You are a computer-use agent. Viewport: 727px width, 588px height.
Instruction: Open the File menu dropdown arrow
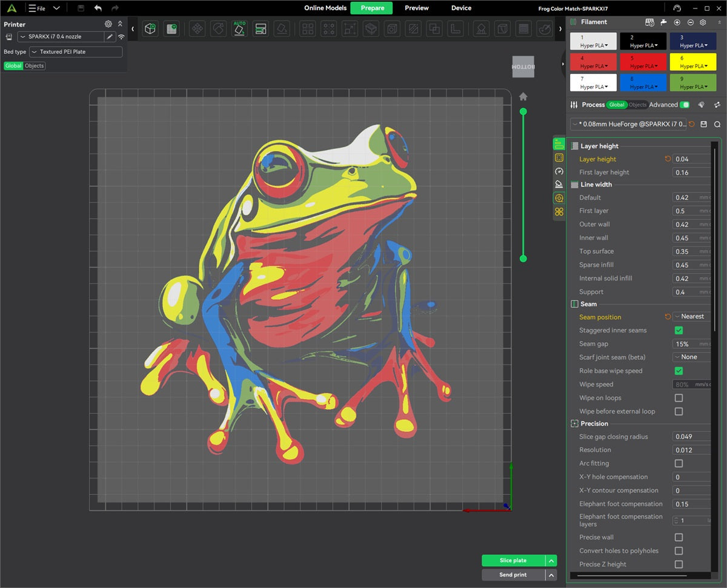56,8
